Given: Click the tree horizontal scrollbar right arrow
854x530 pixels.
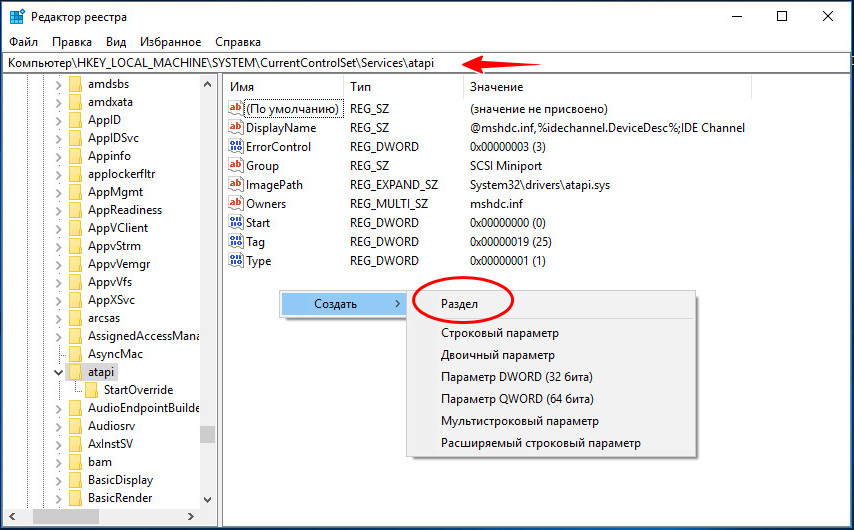Looking at the screenshot, I should coord(191,516).
